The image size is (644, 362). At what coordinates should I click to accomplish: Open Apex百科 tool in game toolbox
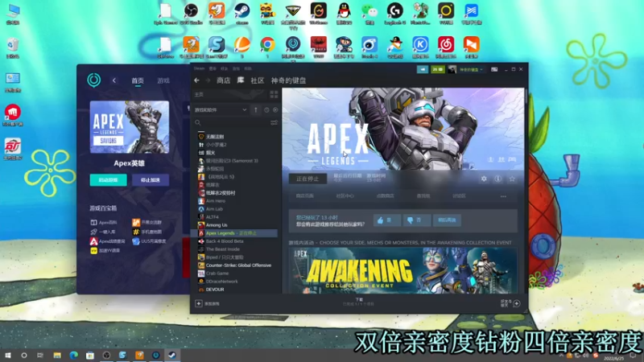tap(104, 223)
